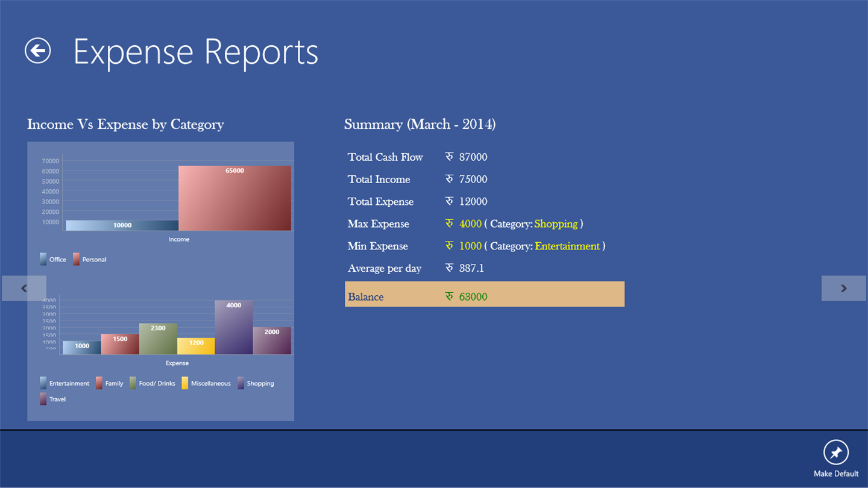The image size is (868, 488).
Task: Select the Shopping legend swatch
Action: click(241, 383)
